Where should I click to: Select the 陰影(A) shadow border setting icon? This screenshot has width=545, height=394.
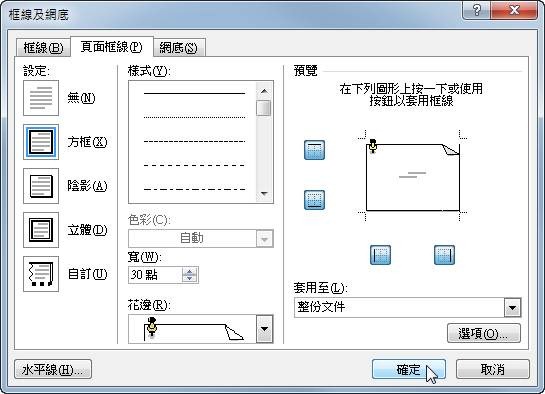41,186
